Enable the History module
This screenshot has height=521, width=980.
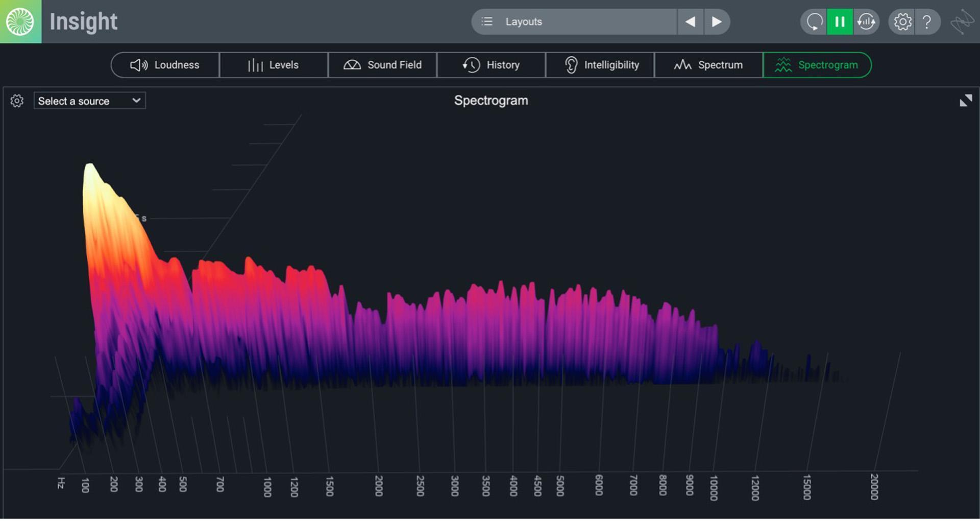[x=491, y=65]
